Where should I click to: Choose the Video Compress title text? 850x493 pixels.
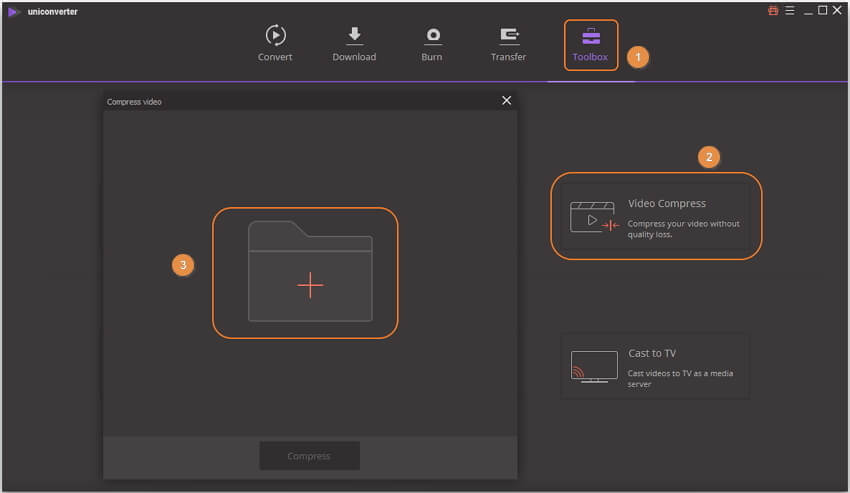coord(667,203)
